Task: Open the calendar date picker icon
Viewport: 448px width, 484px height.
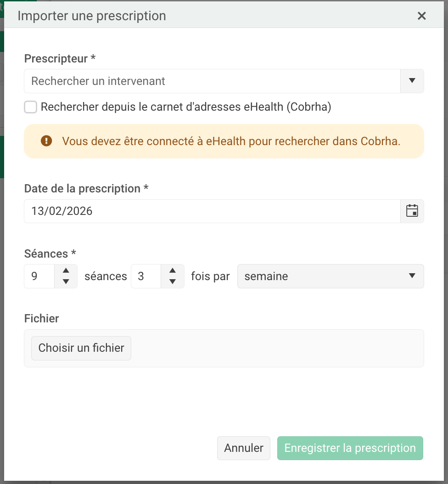Action: click(412, 211)
